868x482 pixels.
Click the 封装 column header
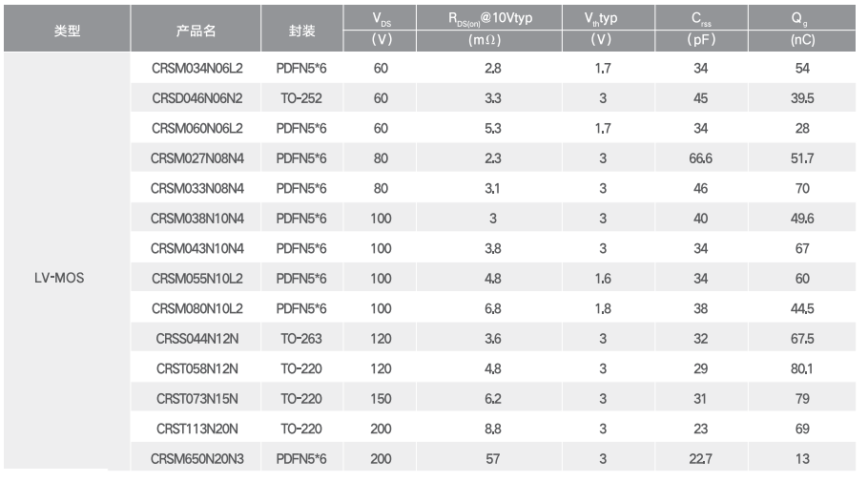pyautogui.click(x=301, y=31)
